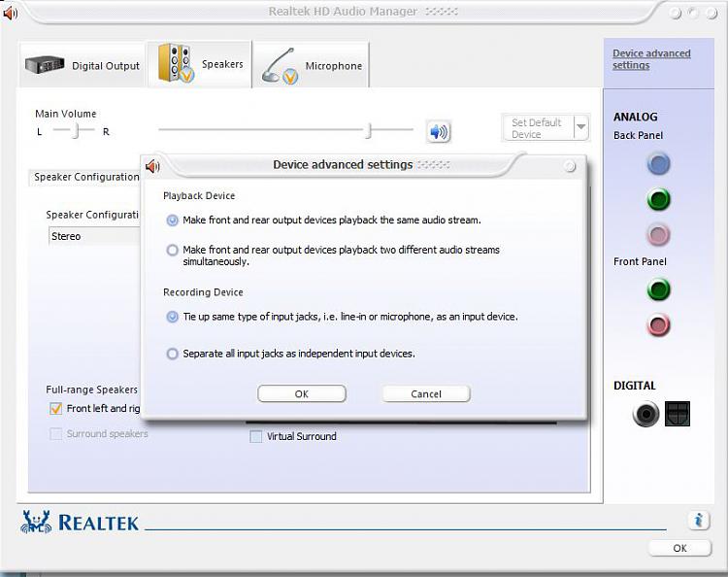Viewport: 728px width, 577px height.
Task: Open the information icon near Realtek footer
Action: point(698,520)
